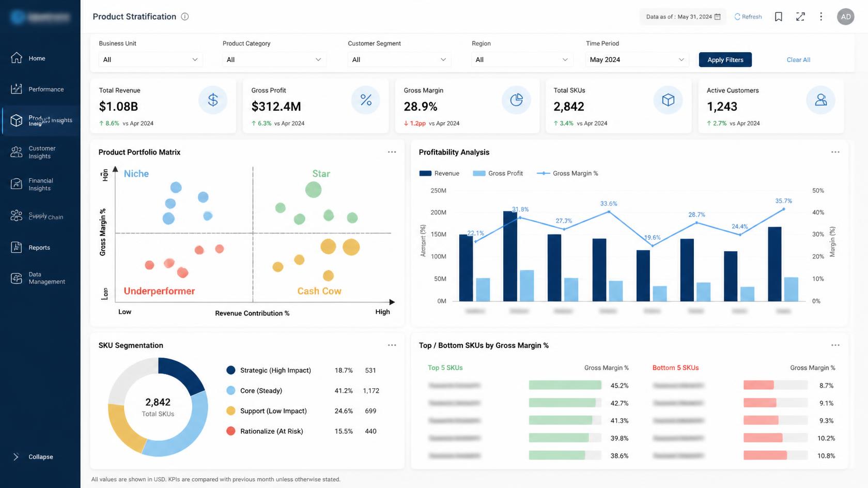
Task: Choose a Region from the dropdown
Action: [x=522, y=59]
